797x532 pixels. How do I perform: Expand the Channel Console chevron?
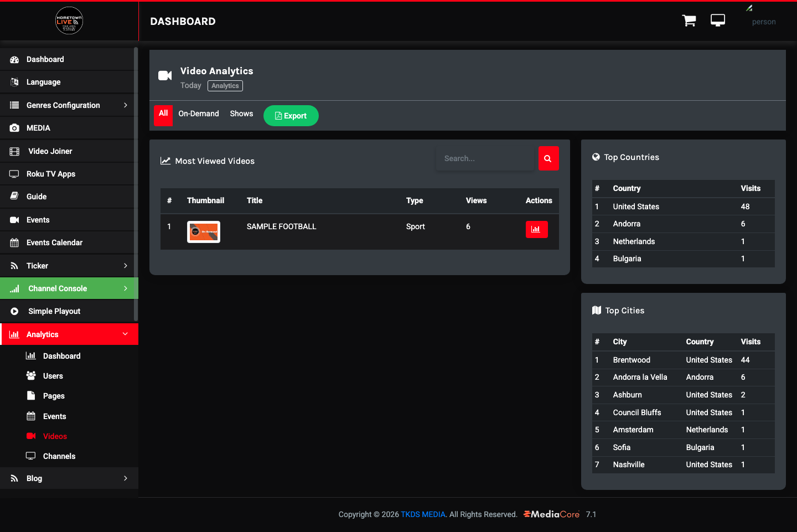(126, 288)
